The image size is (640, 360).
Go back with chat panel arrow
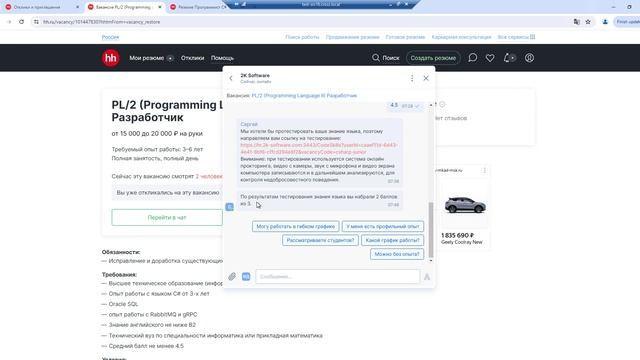click(231, 78)
